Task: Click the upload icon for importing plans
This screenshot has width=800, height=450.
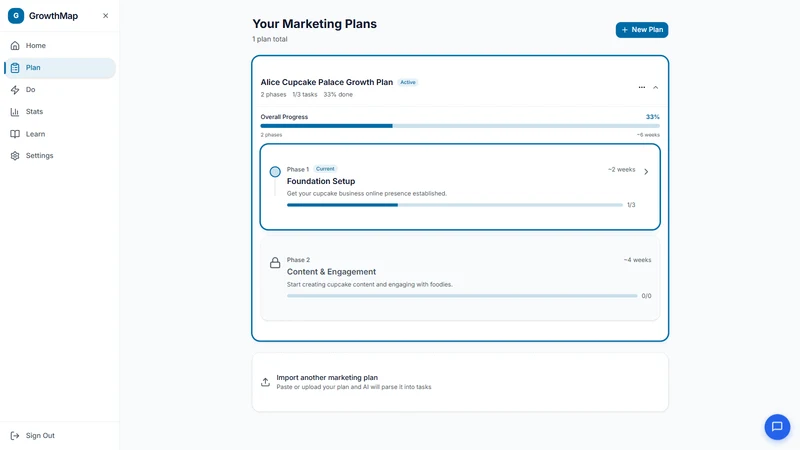Action: tap(265, 382)
